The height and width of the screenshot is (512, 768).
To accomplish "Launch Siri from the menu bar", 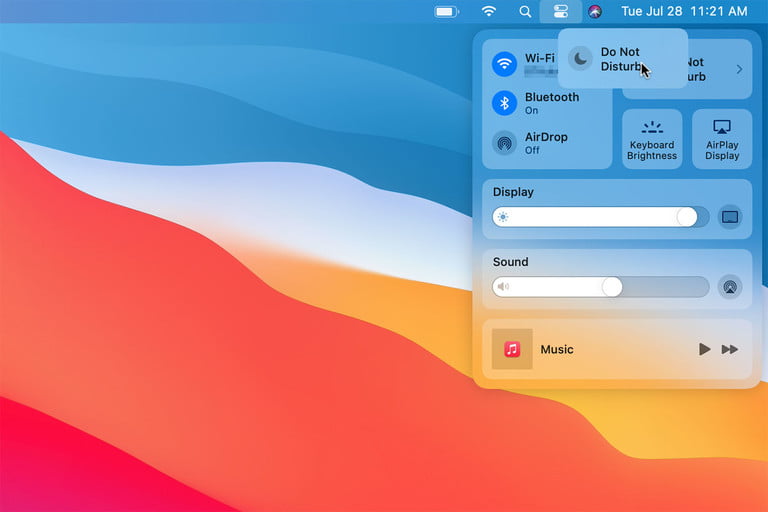I will [595, 11].
